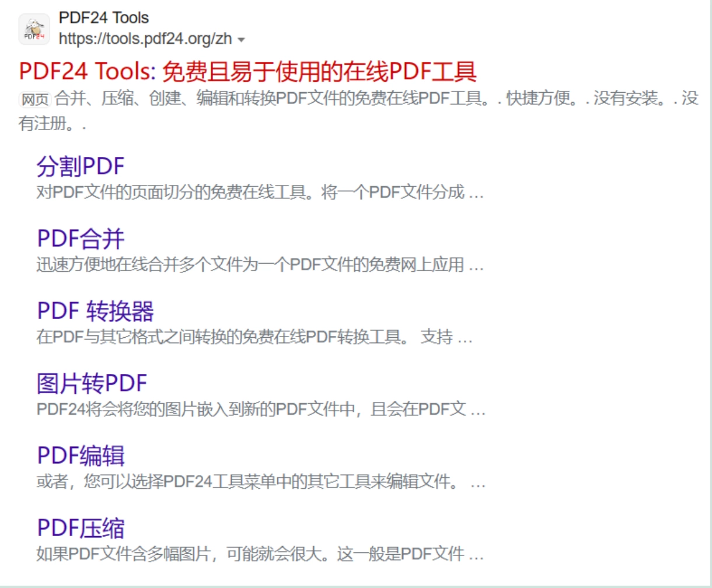Open the PDF编辑 sitelink

point(81,456)
